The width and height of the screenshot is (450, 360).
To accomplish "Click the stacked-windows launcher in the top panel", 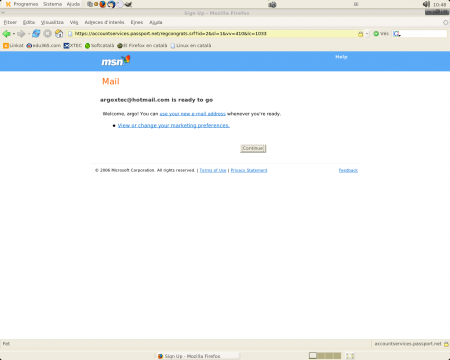I will (x=89, y=4).
